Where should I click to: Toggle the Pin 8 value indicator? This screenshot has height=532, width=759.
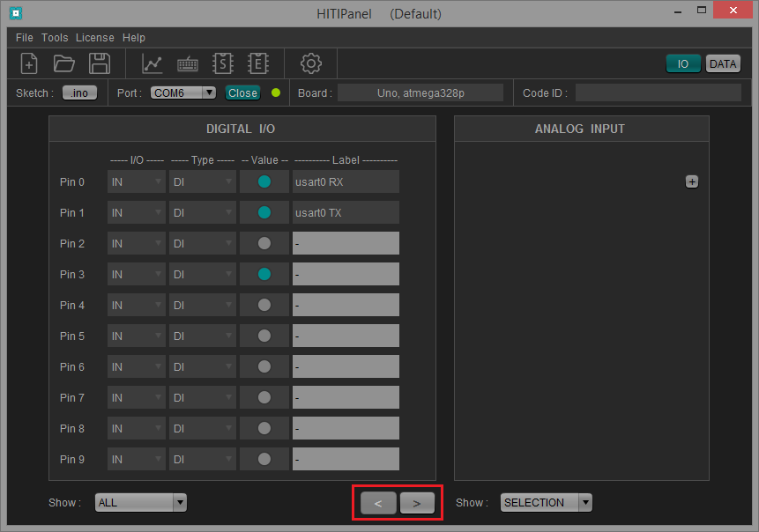264,428
